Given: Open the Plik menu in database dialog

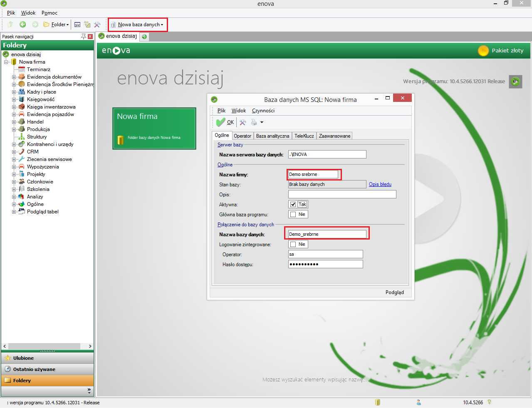Looking at the screenshot, I should 221,111.
